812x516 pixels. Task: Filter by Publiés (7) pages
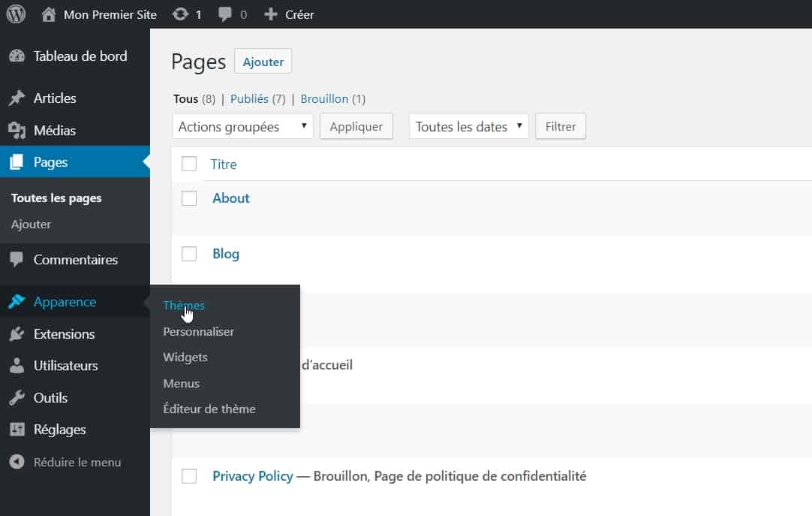coord(258,99)
